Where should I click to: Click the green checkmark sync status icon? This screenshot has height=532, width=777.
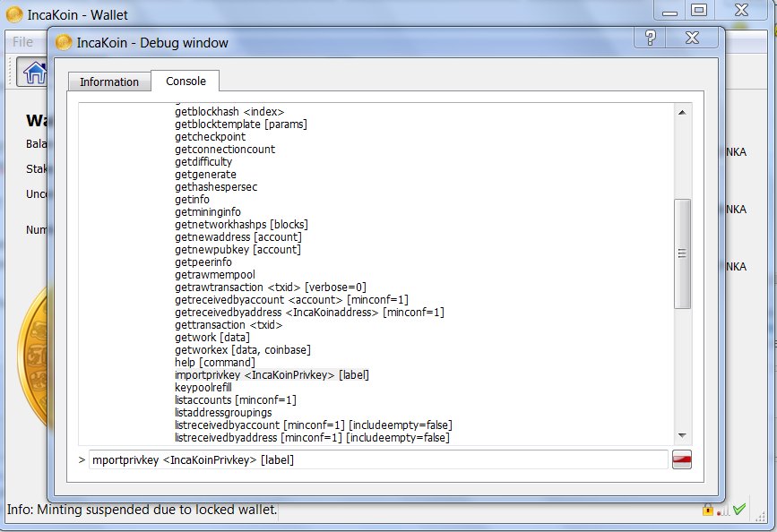click(x=739, y=510)
